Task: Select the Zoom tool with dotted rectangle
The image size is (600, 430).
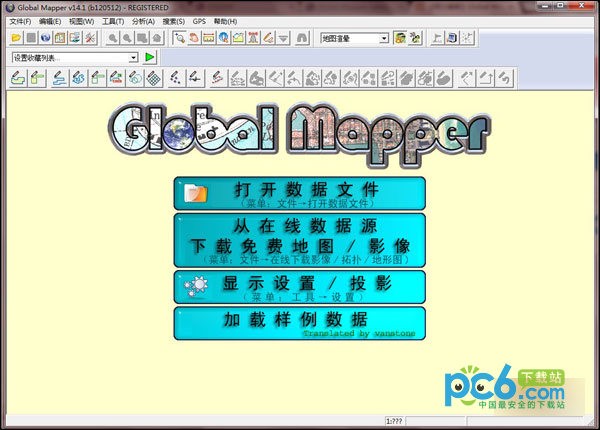Action: tap(179, 38)
